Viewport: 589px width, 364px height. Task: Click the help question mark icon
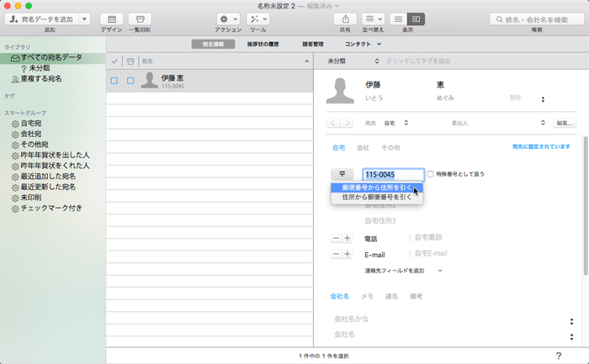(x=559, y=356)
